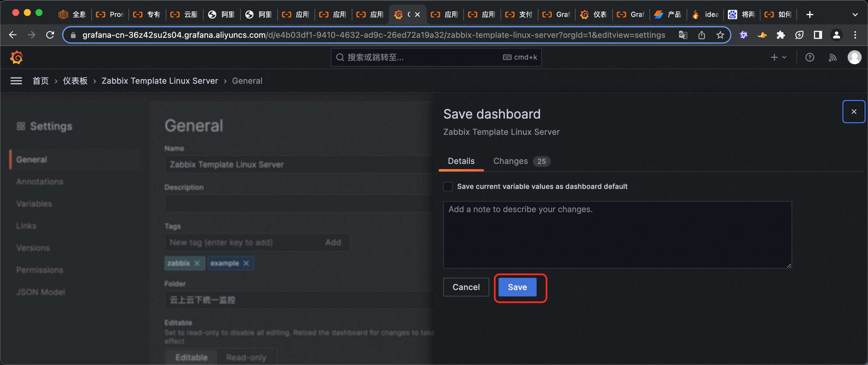Click the change note text area

617,235
